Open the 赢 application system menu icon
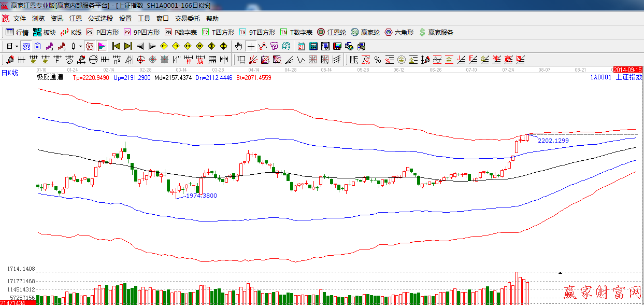Screen dimensions: 644x305 coord(6,19)
